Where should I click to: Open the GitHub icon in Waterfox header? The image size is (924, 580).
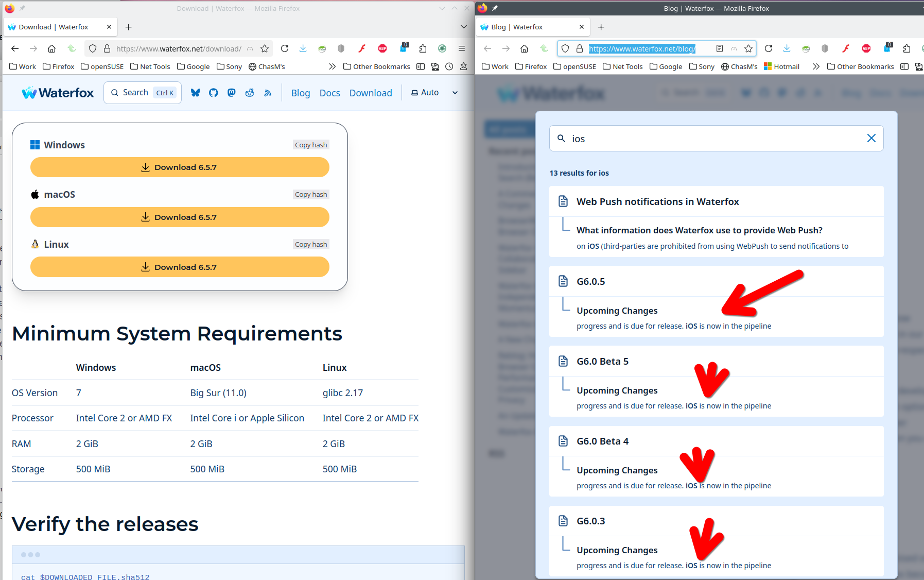click(x=214, y=93)
